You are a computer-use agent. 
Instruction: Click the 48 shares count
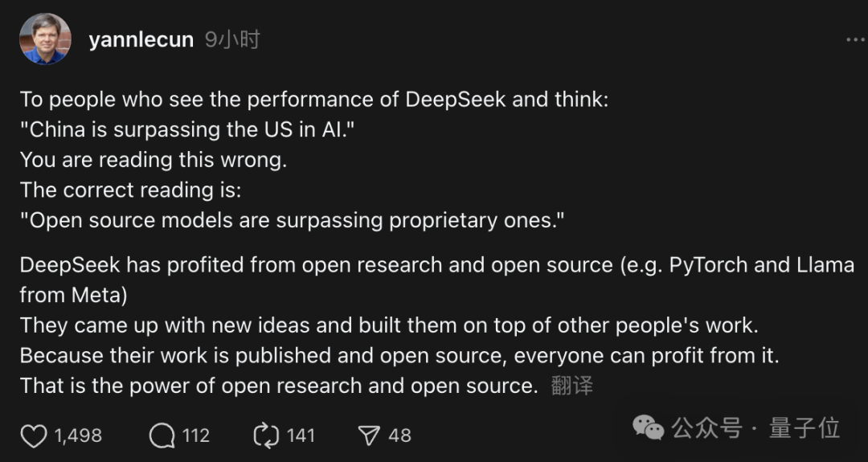point(399,436)
